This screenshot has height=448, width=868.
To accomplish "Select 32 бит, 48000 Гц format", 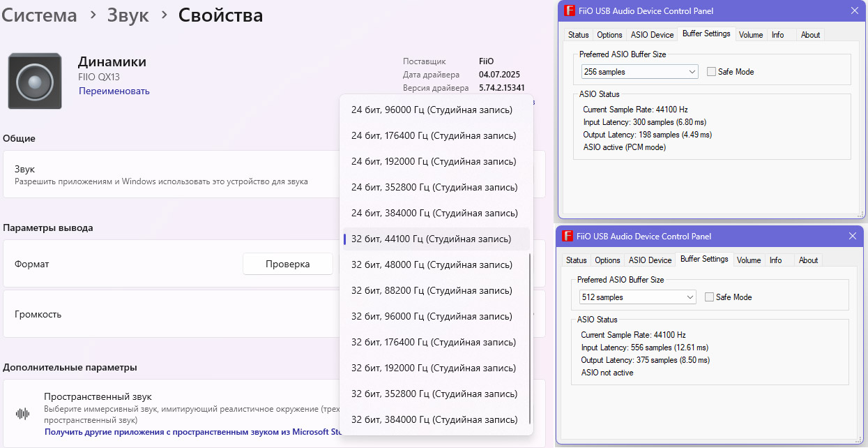I will click(x=436, y=264).
